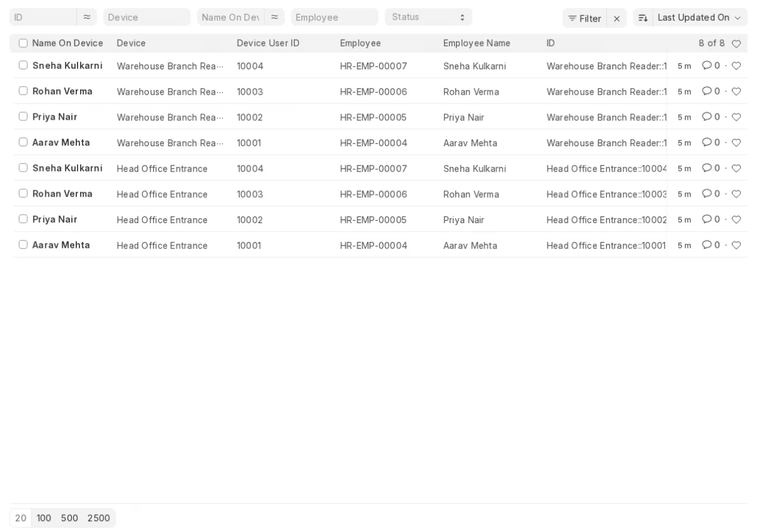Show 100 records per page
The image size is (757, 532).
coord(44,518)
